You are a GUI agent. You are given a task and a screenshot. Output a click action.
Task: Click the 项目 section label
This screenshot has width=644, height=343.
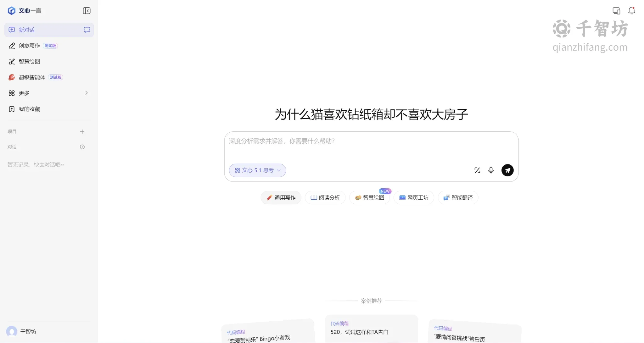click(12, 132)
